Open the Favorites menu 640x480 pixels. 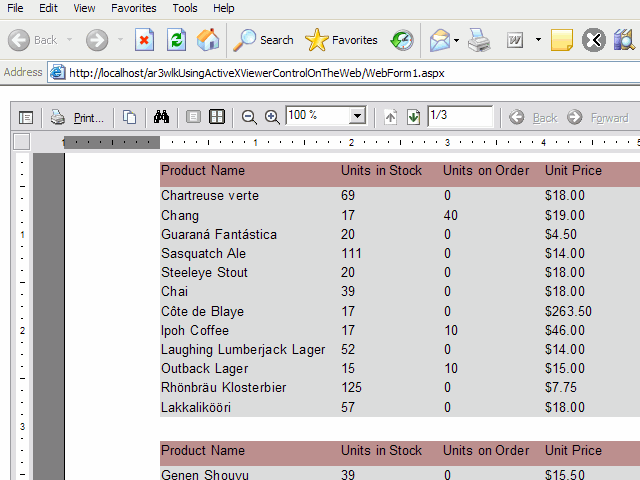pos(133,8)
